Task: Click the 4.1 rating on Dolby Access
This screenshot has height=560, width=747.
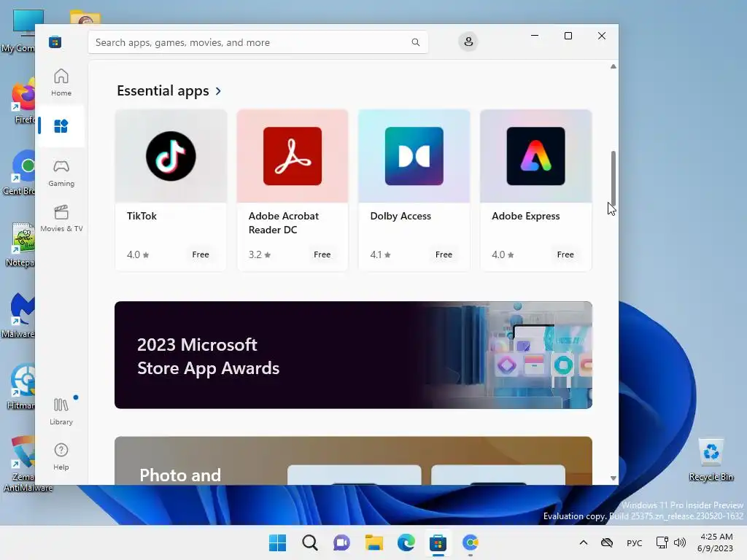Action: [x=381, y=254]
